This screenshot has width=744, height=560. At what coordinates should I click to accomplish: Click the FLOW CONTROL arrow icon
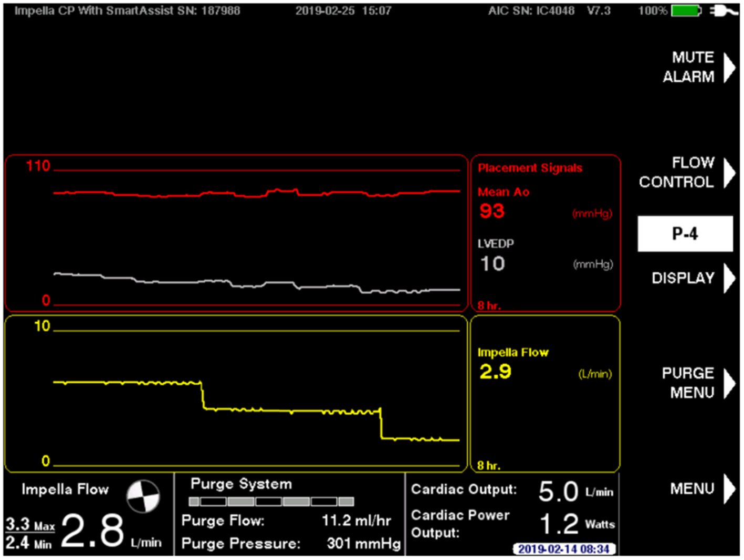pos(729,173)
